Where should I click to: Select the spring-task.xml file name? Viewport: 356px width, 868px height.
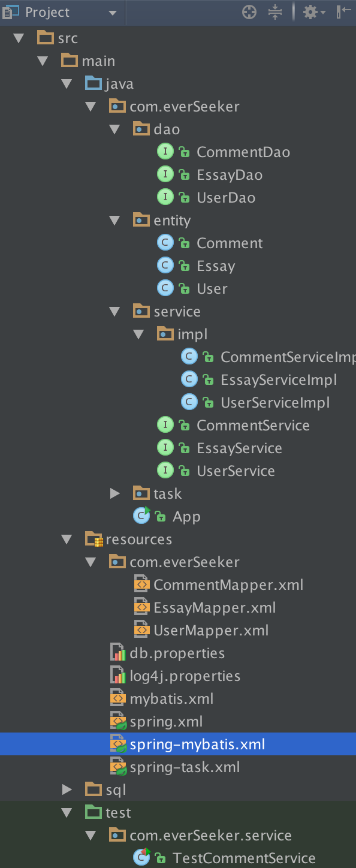tap(185, 767)
